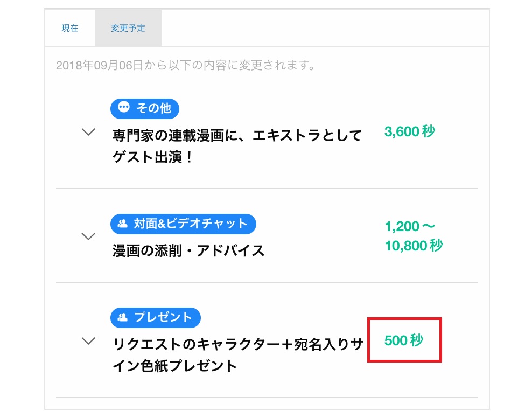Click the 1,200〜 lower price value
The height and width of the screenshot is (411, 532).
[410, 226]
